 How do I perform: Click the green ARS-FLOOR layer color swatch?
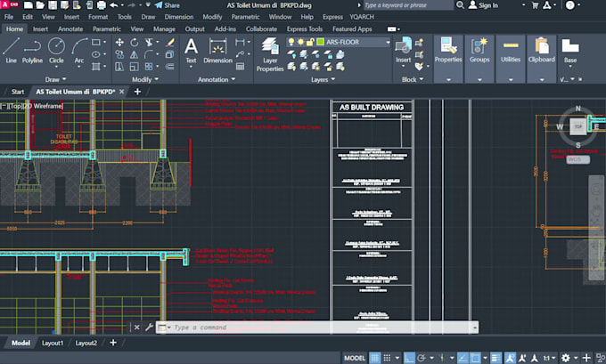[x=321, y=42]
